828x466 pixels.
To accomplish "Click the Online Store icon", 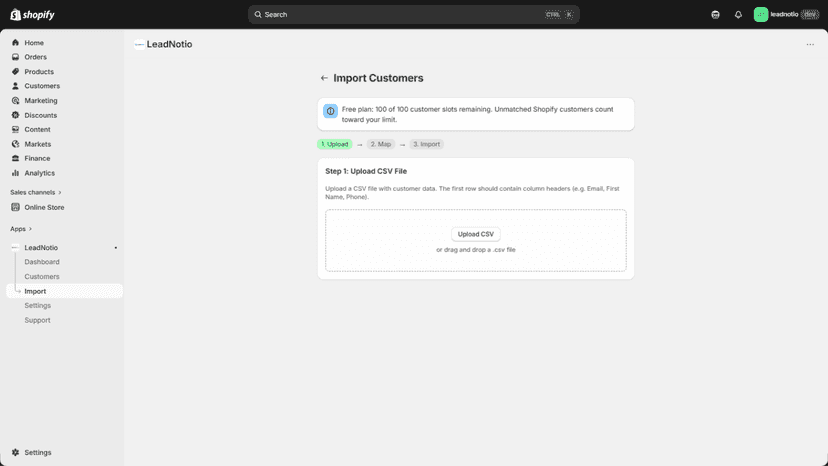I will coord(15,207).
